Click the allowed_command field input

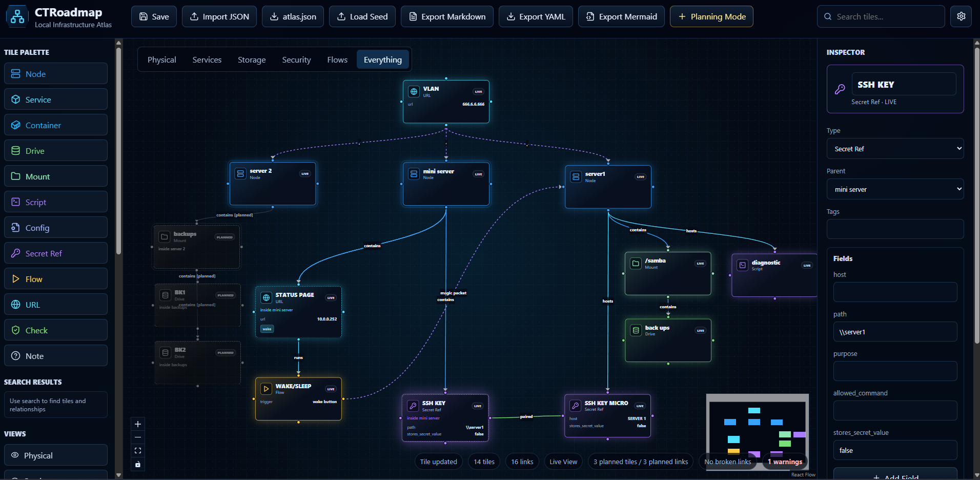[895, 411]
